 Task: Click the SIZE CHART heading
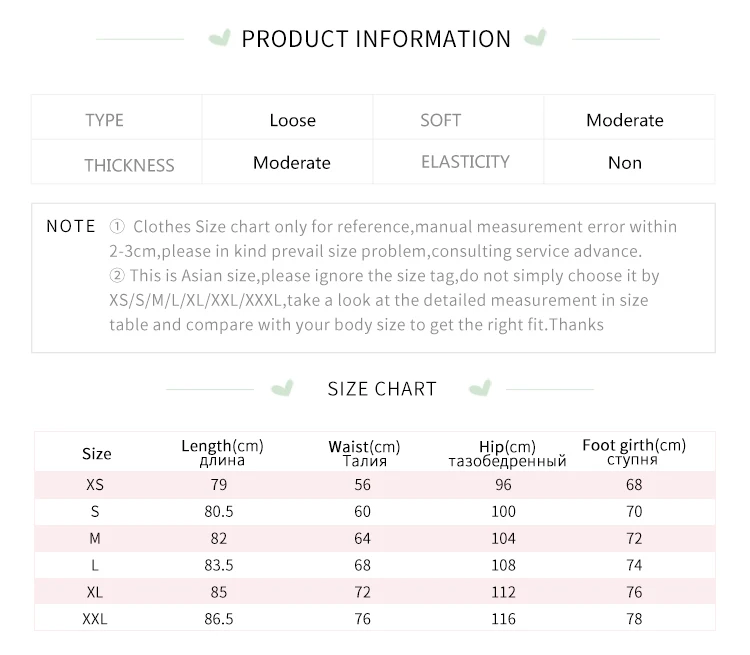[382, 389]
